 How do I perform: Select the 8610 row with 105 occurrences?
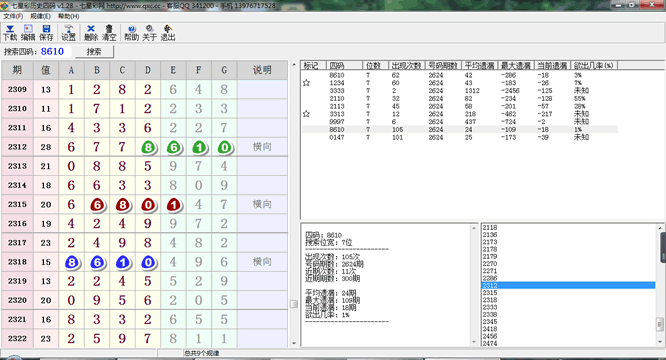click(x=460, y=129)
